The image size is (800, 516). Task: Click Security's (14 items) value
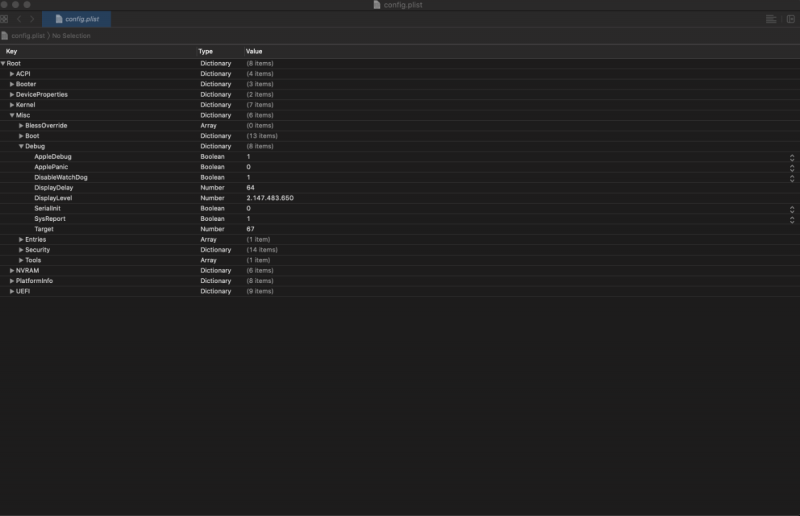click(x=262, y=250)
